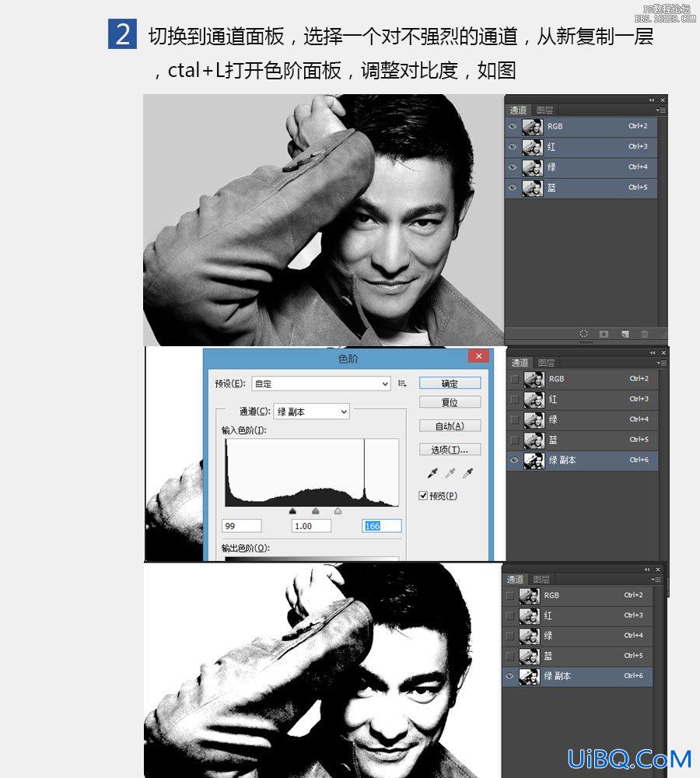Click the gray midtone slider handle
Screen dimensions: 700x778
coord(316,511)
